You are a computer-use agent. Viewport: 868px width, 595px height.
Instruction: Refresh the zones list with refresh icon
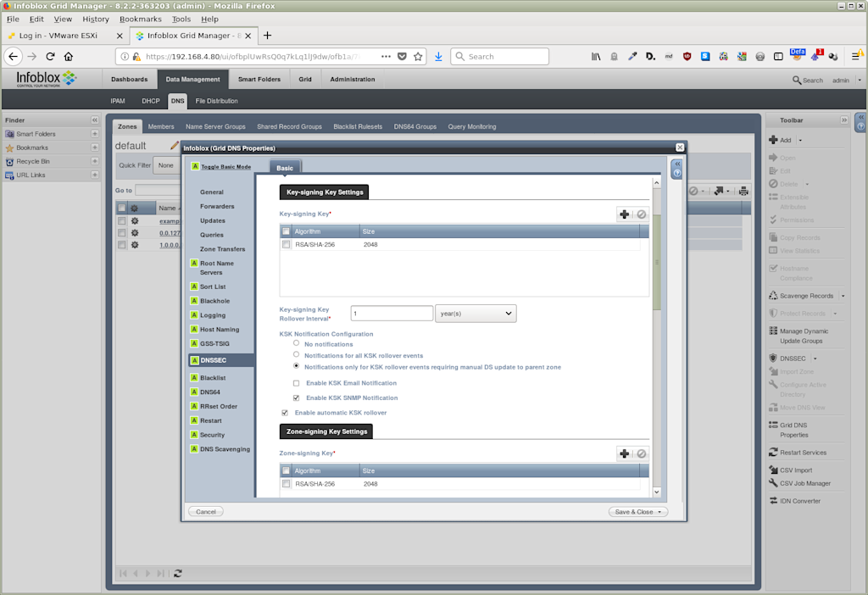(x=178, y=574)
